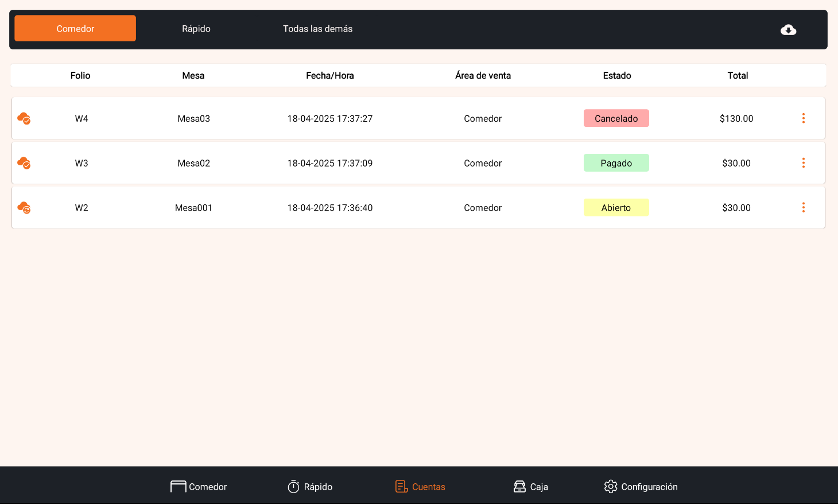
Task: Go to Comedor in the bottom navigation
Action: pos(199,487)
